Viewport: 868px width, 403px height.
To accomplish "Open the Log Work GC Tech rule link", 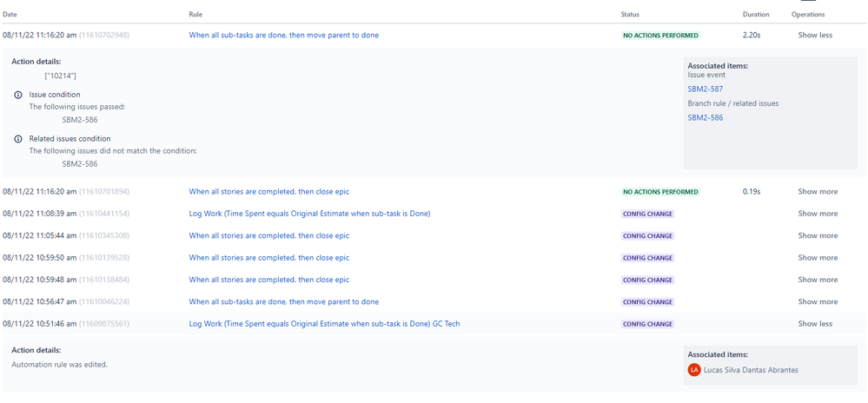I will 324,324.
